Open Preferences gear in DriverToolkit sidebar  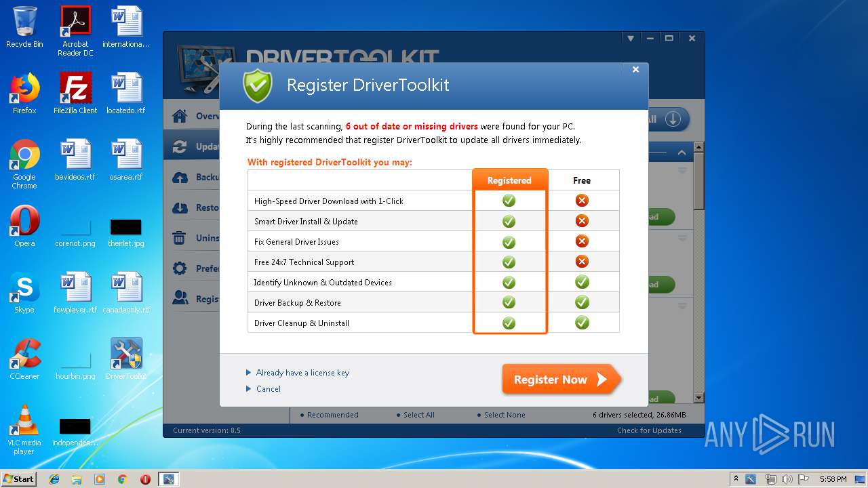[180, 268]
